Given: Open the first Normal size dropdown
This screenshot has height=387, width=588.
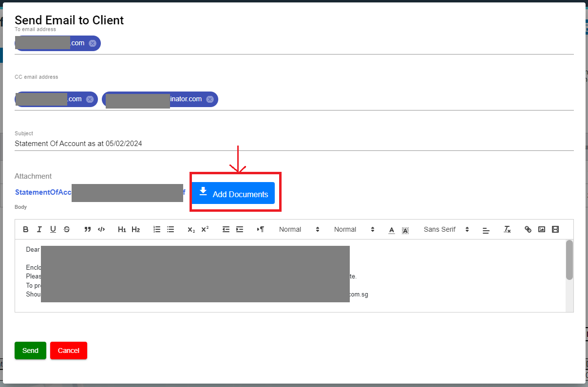Looking at the screenshot, I should [x=299, y=229].
